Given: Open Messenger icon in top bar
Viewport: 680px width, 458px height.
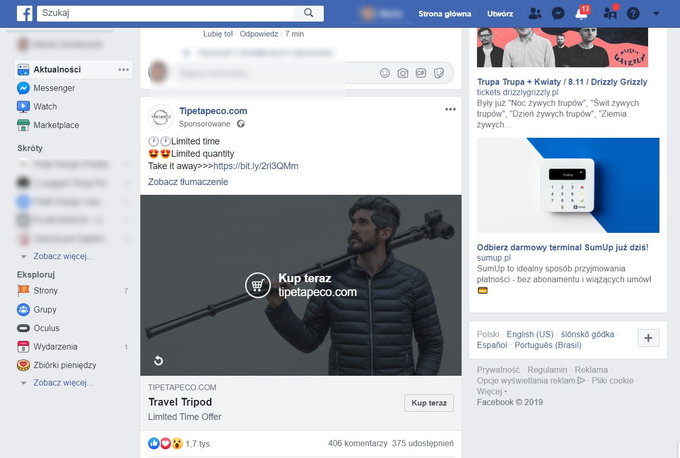Looking at the screenshot, I should [x=558, y=14].
